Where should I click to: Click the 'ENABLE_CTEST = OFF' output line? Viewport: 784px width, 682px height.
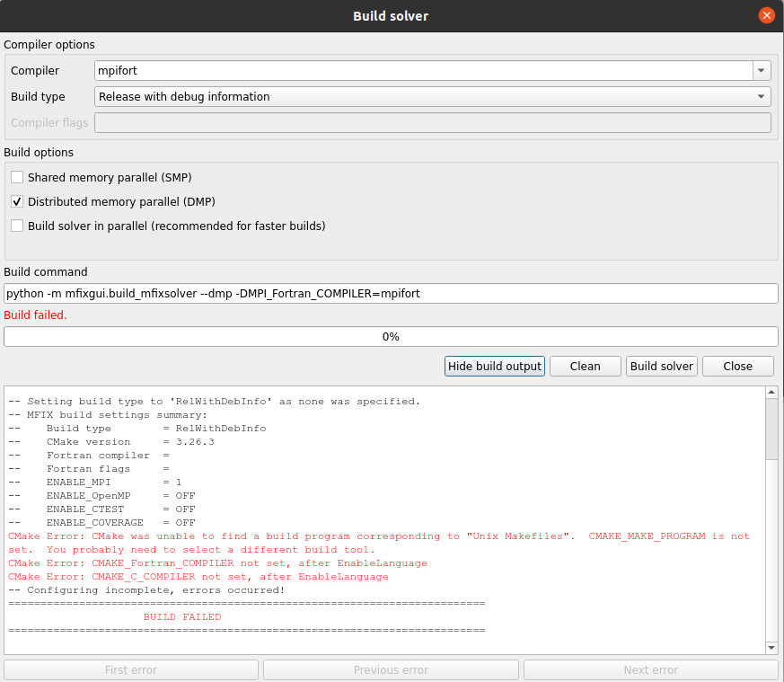[x=101, y=509]
